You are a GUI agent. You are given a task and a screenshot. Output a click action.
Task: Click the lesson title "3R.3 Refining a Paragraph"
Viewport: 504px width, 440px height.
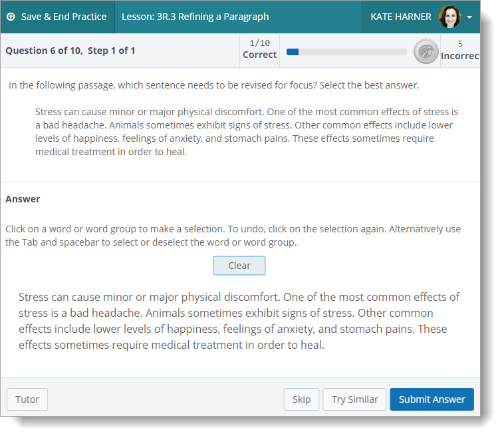[x=195, y=17]
